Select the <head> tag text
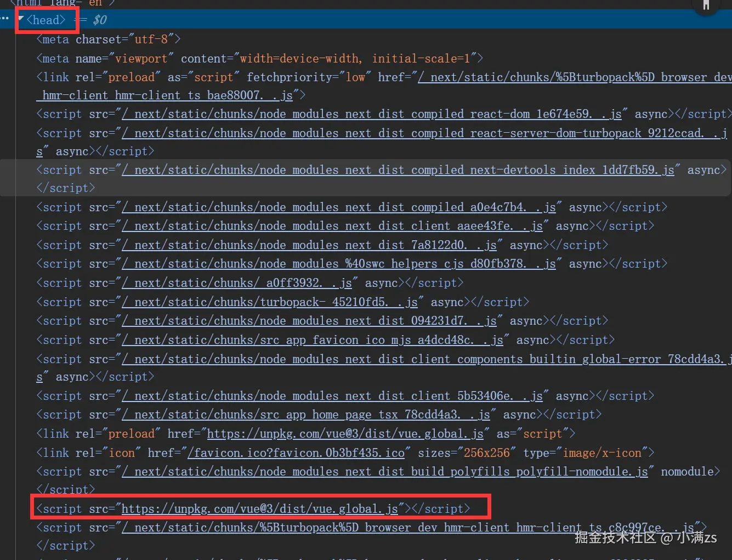Image resolution: width=732 pixels, height=560 pixels. click(46, 20)
